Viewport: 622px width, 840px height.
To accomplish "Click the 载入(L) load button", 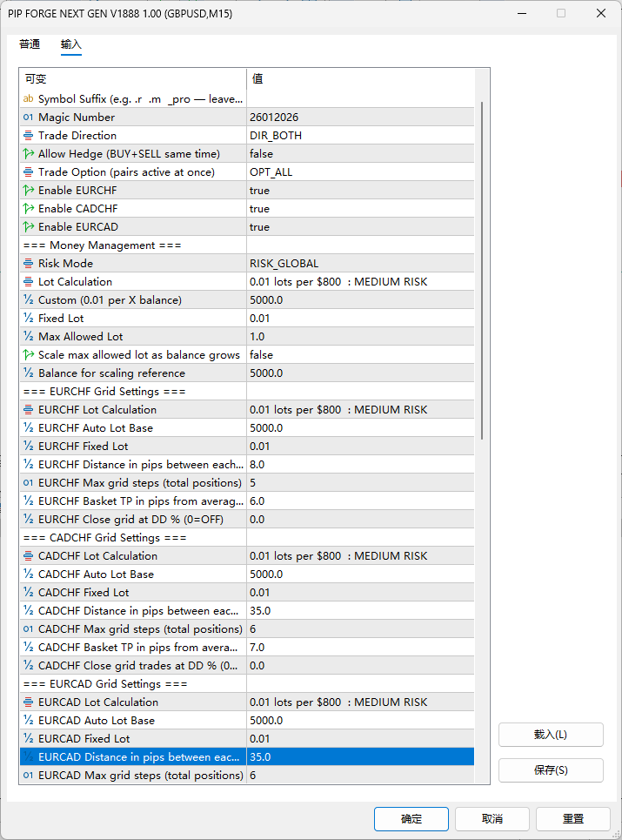I will coord(551,735).
